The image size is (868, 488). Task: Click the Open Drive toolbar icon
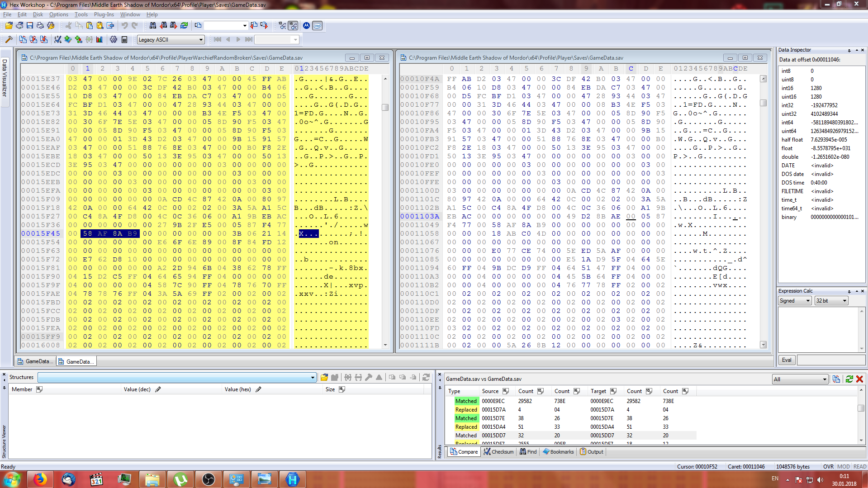point(19,25)
